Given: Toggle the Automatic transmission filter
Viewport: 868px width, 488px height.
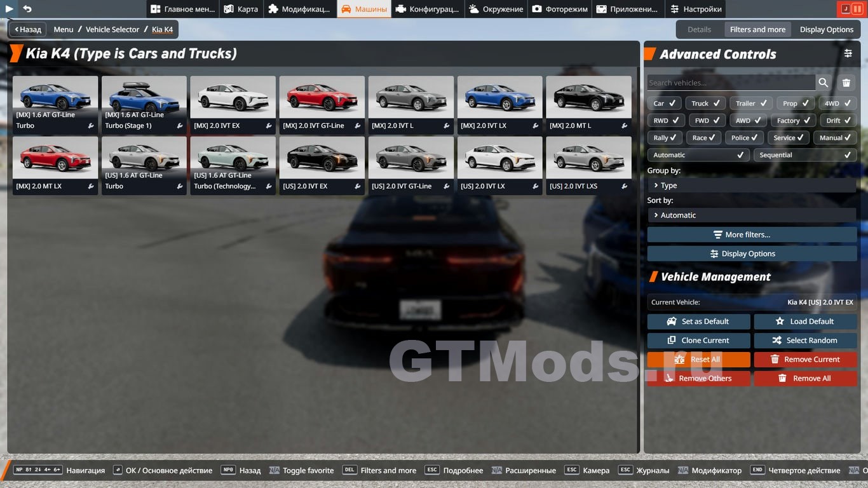Looking at the screenshot, I should [x=698, y=155].
